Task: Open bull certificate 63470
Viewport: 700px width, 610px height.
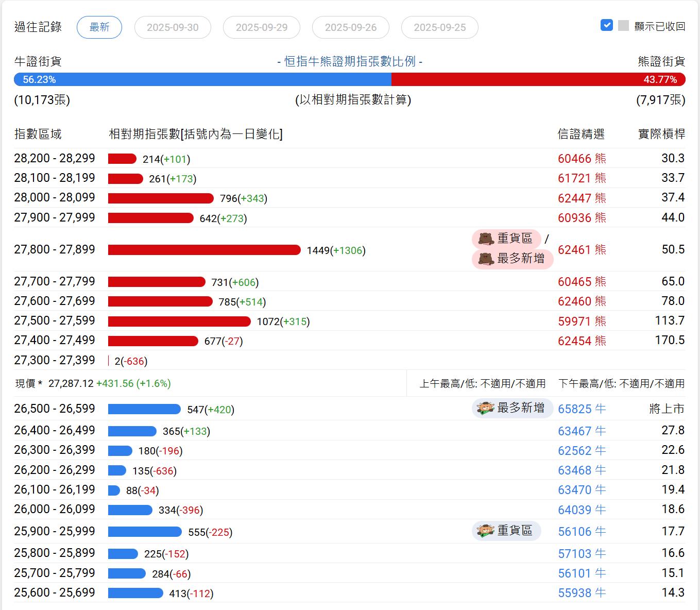Action: tap(582, 490)
